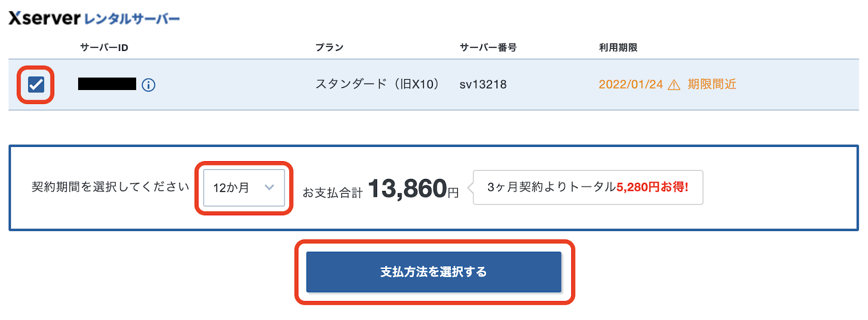Click the 利用期限 column header
Viewport: 868px width, 320px height.
618,48
